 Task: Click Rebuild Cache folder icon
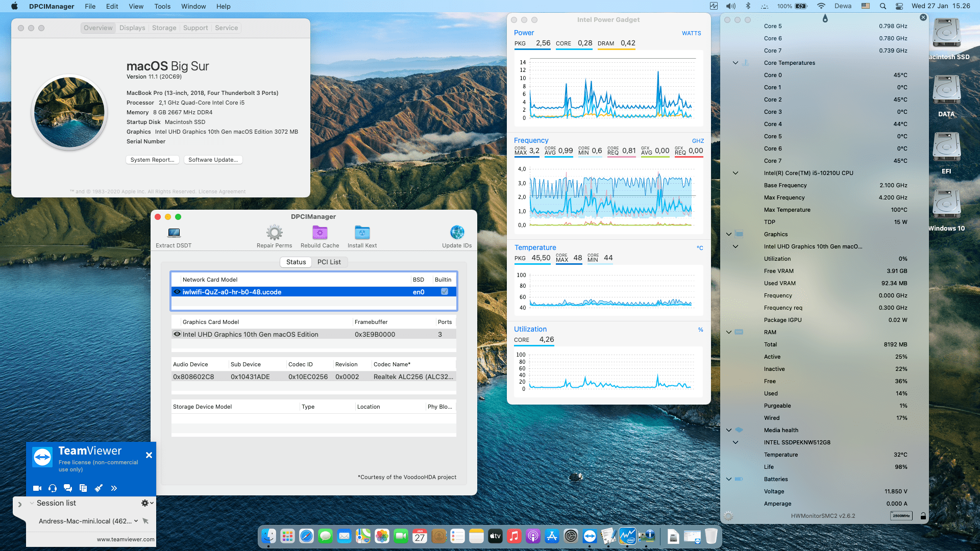point(320,233)
